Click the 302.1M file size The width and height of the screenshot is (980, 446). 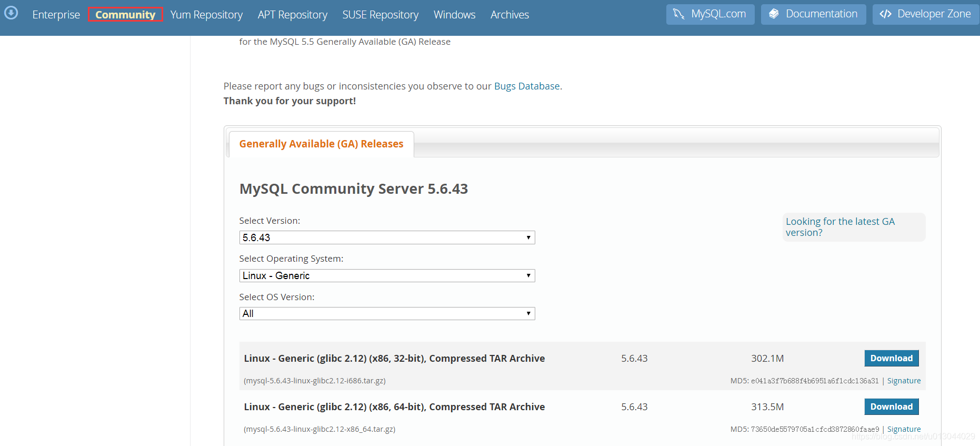[x=767, y=359]
